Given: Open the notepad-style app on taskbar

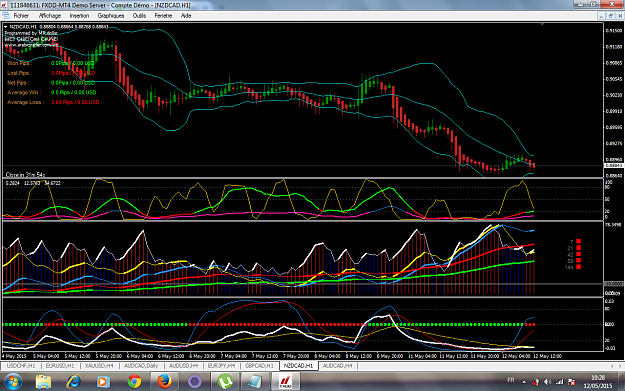Looking at the screenshot, I should pos(255,382).
